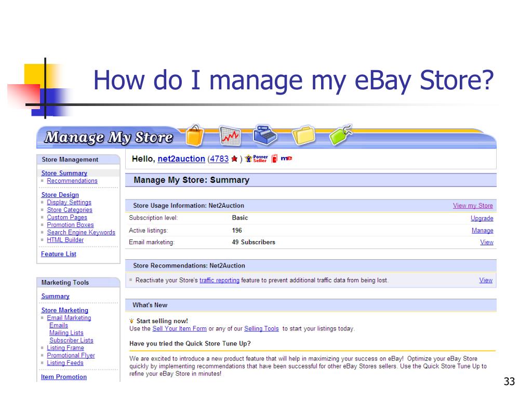Open the Emails link

tap(59, 325)
